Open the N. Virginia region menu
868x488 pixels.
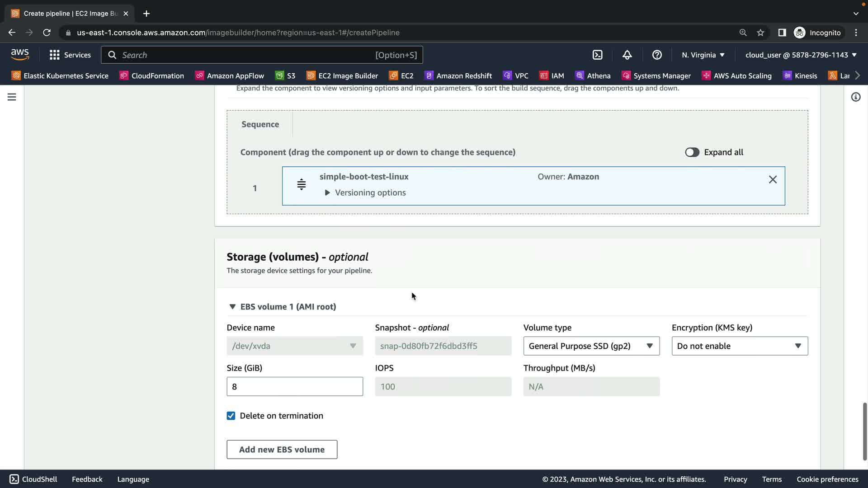(x=703, y=55)
